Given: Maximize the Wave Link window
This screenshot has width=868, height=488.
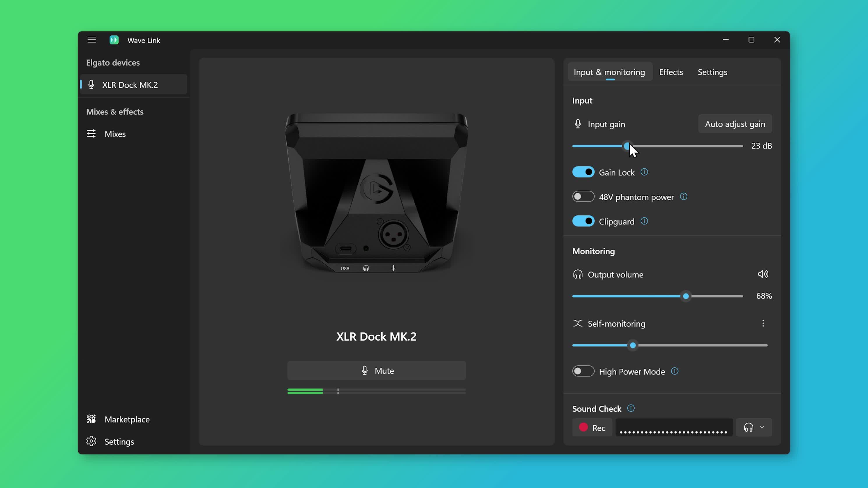Looking at the screenshot, I should tap(751, 40).
